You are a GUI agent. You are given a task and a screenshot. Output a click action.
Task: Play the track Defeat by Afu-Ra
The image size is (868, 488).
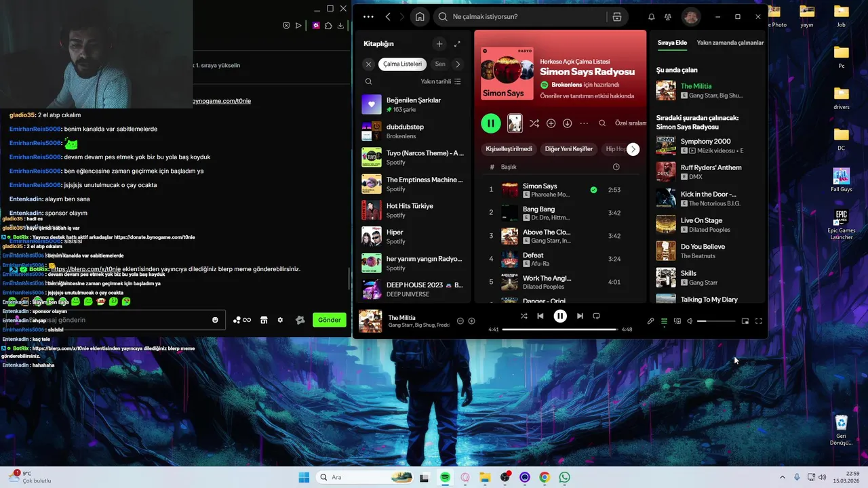pos(561,259)
